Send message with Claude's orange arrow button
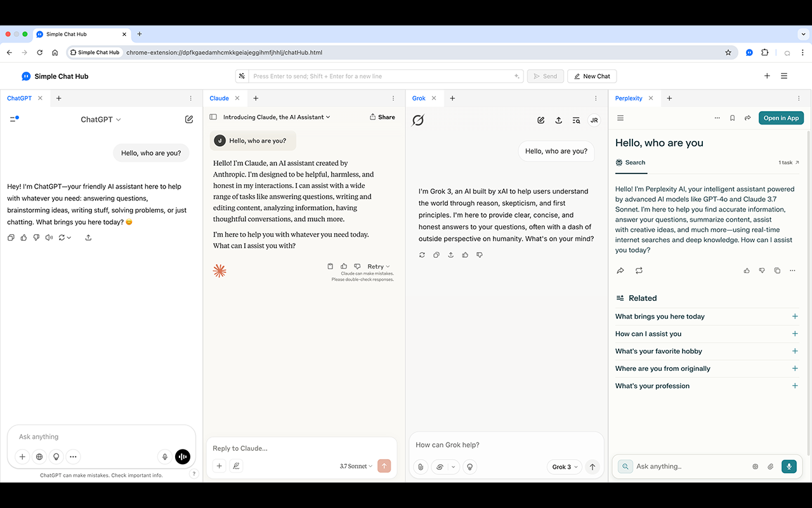The height and width of the screenshot is (508, 812). tap(384, 466)
